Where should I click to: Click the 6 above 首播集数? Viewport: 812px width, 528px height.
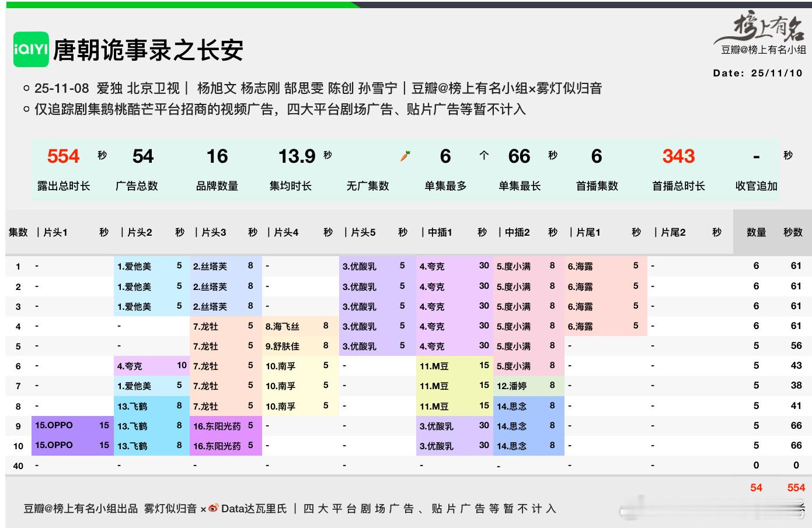(x=596, y=156)
